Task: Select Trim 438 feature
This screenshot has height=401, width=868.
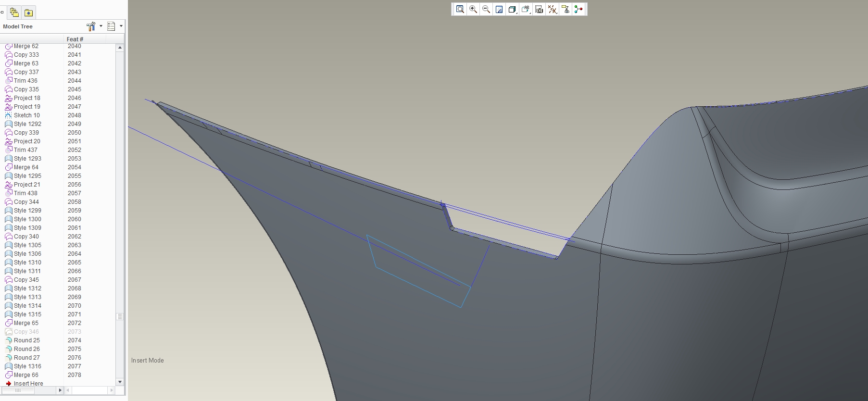Action: (x=25, y=193)
